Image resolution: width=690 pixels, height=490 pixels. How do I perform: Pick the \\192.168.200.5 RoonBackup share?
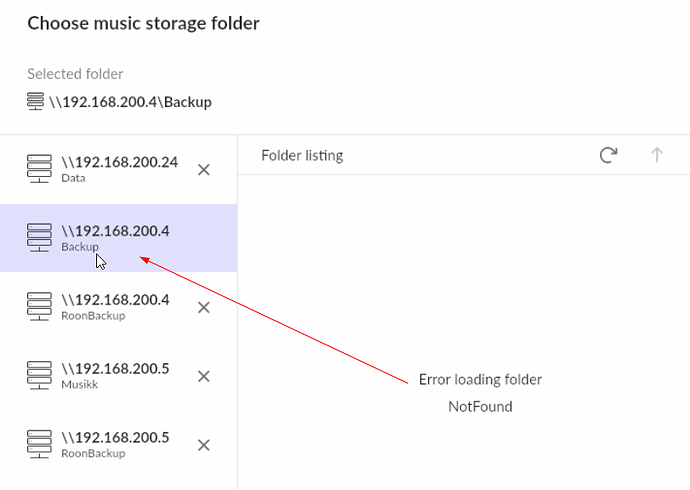click(x=115, y=444)
